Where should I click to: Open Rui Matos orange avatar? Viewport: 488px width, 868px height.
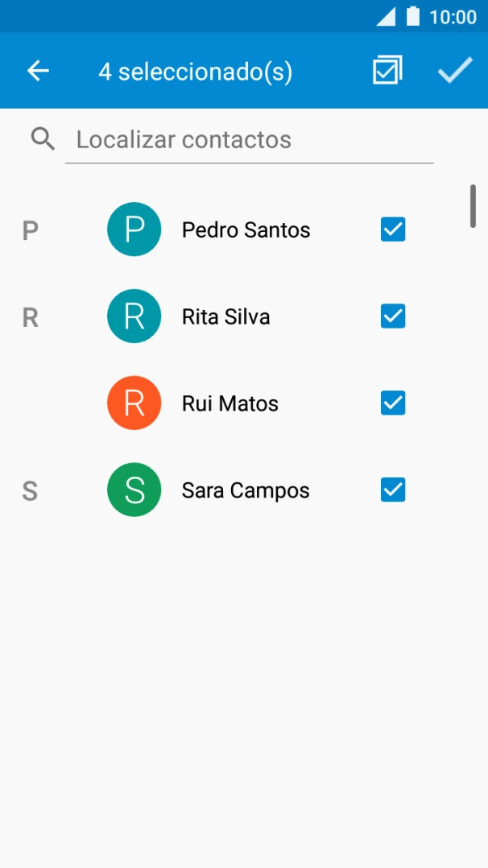click(x=134, y=403)
